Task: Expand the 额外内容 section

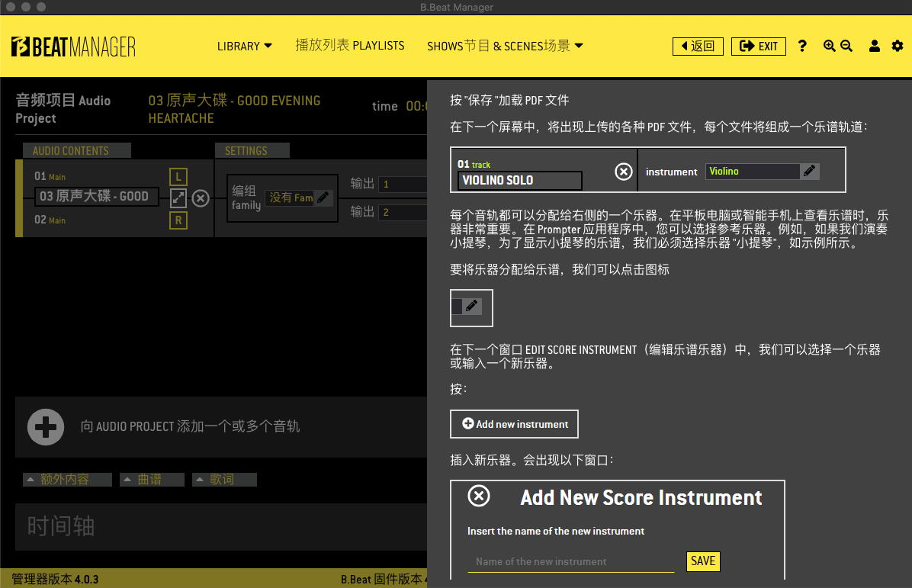Action: tap(67, 479)
